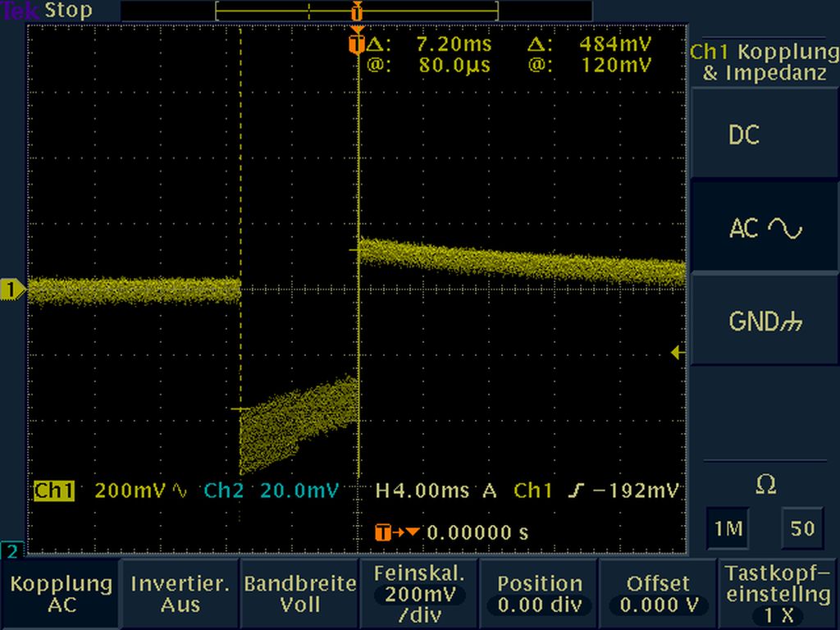Set impedance to 50 ohms
840x630 pixels.
[802, 529]
